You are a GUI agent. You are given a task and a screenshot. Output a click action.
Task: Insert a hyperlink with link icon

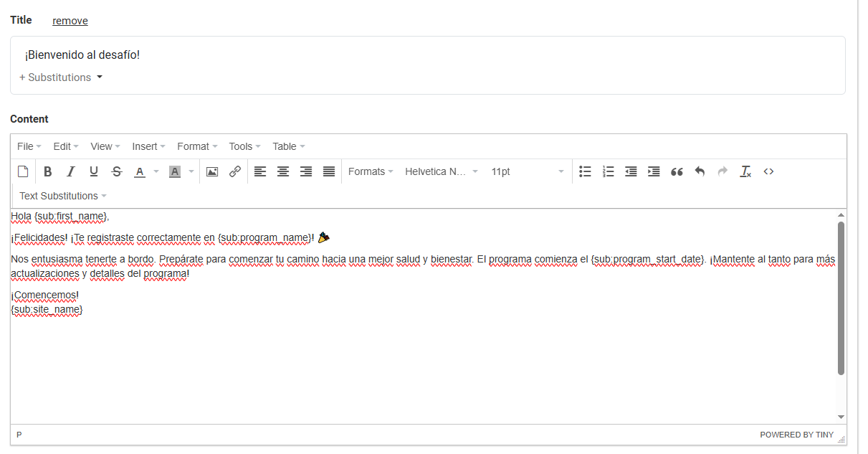(x=235, y=171)
